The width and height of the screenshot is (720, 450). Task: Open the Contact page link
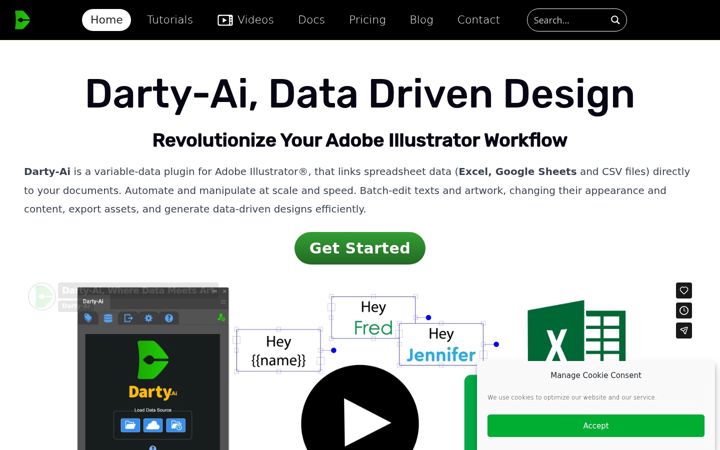[x=478, y=20]
